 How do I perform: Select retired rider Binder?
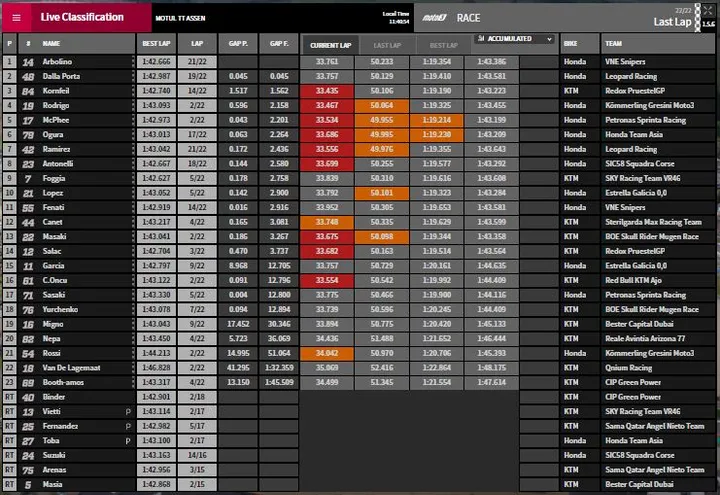[x=54, y=397]
